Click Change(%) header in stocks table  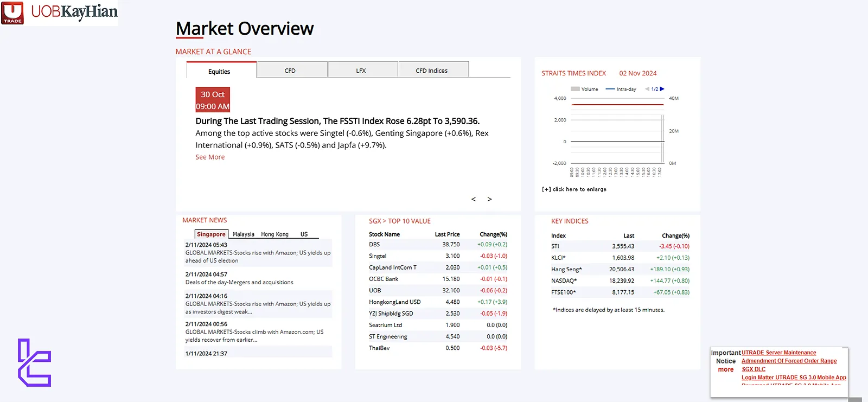pos(493,234)
